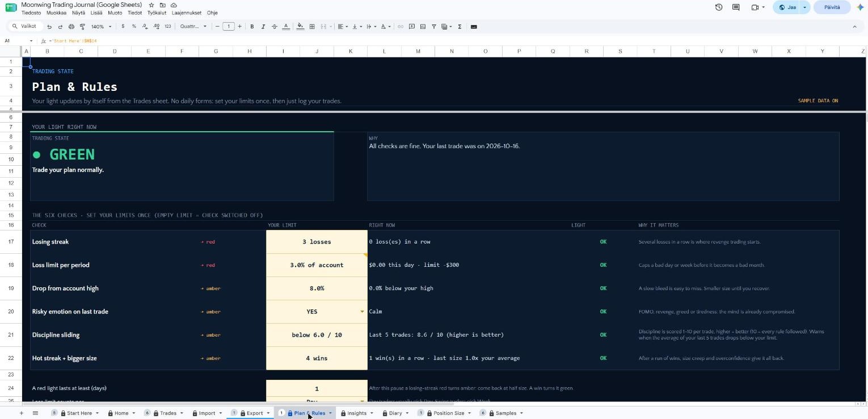Open the font family dropdown Quattr...

point(193,27)
